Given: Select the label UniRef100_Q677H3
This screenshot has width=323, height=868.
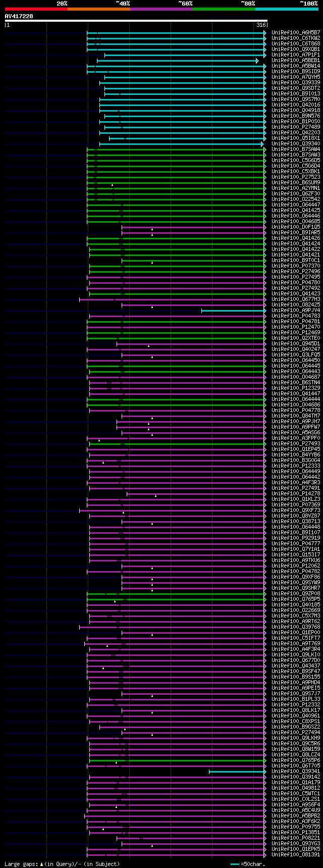Looking at the screenshot, I should (296, 299).
